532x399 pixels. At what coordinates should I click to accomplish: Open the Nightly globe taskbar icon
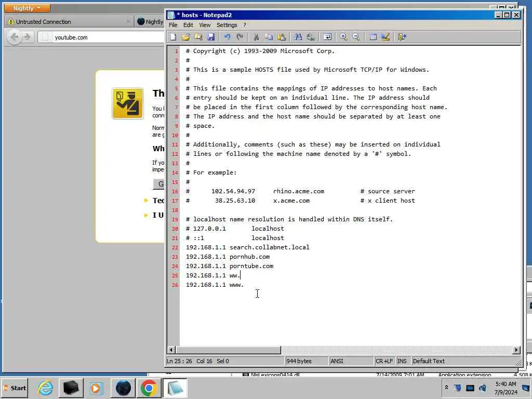(123, 388)
